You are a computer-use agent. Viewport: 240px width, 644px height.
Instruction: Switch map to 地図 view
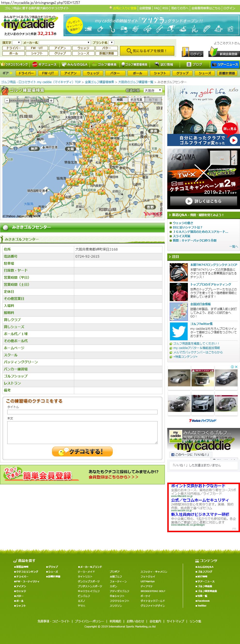click(x=120, y=100)
